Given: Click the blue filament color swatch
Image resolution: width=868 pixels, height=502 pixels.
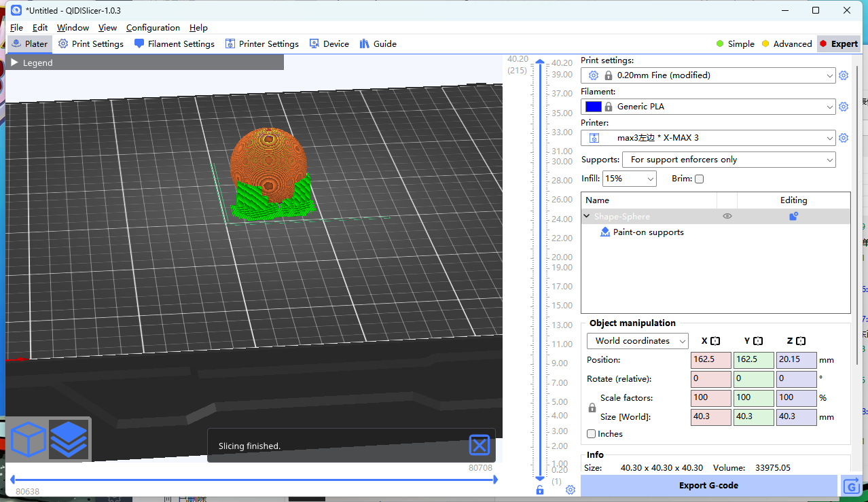Looking at the screenshot, I should click(593, 107).
